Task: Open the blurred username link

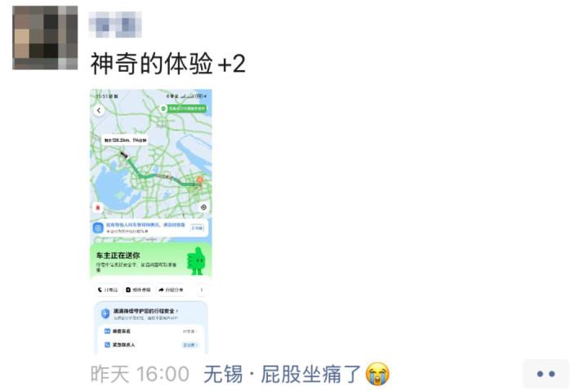Action: (115, 24)
